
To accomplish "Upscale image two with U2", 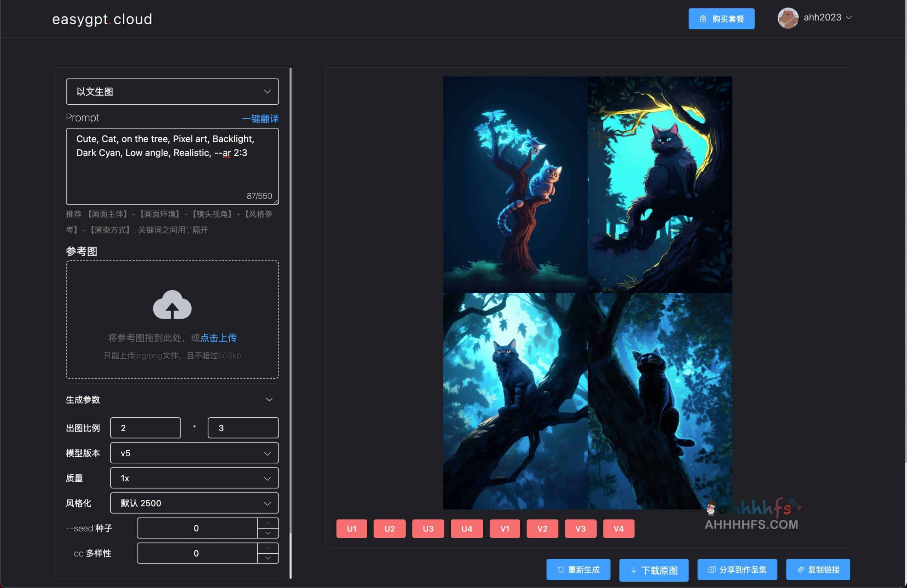I will (389, 529).
